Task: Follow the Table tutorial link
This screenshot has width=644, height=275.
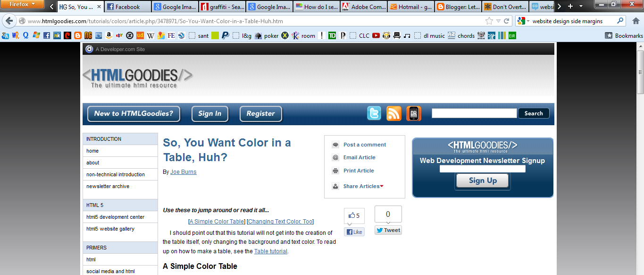Action: (x=270, y=251)
